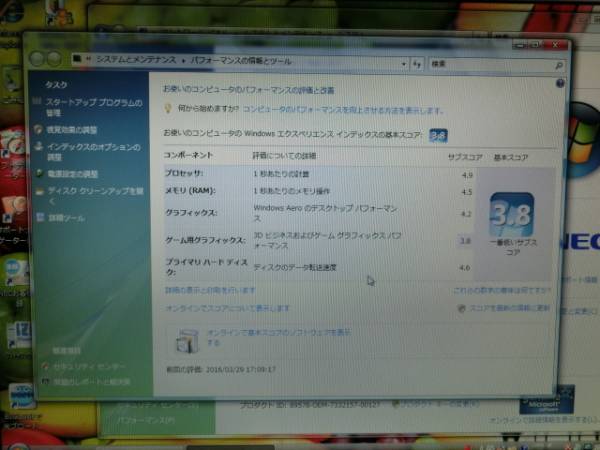Click パフォーマンス link in background System window
This screenshot has width=600, height=450.
click(x=146, y=420)
